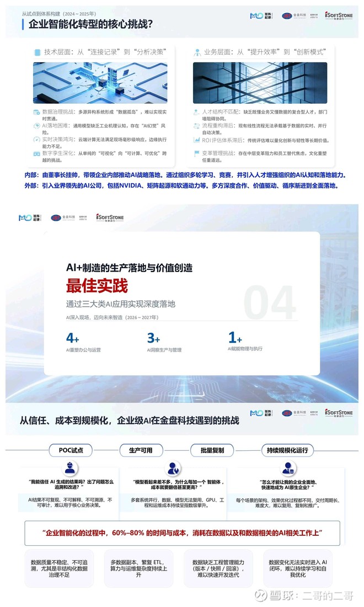Image resolution: width=364 pixels, height=607 pixels.
Task: Click the paragraph 多套系统并行，数据、模型无法复用
Action: pyautogui.click(x=178, y=503)
